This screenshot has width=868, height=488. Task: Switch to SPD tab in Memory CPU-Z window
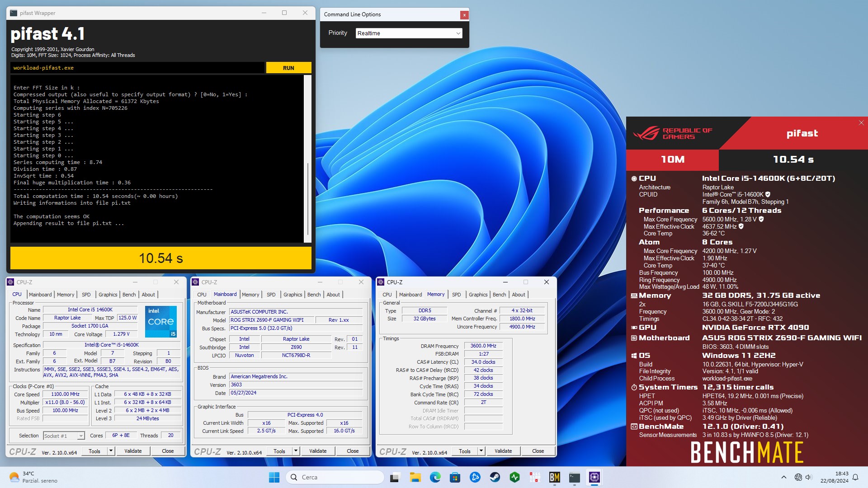tap(457, 295)
